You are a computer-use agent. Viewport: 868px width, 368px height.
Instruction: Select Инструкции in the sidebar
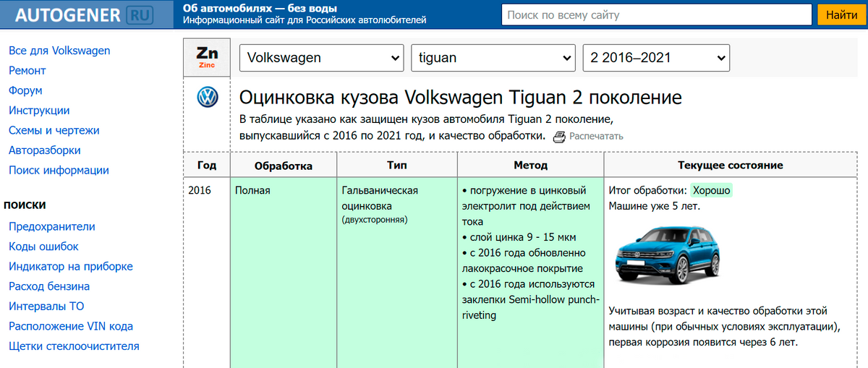click(39, 111)
